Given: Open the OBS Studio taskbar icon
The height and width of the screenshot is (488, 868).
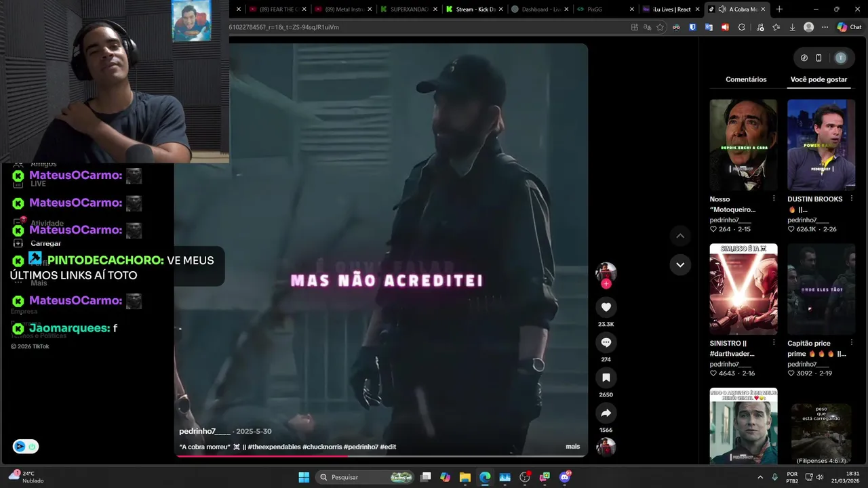Looking at the screenshot, I should click(x=525, y=477).
